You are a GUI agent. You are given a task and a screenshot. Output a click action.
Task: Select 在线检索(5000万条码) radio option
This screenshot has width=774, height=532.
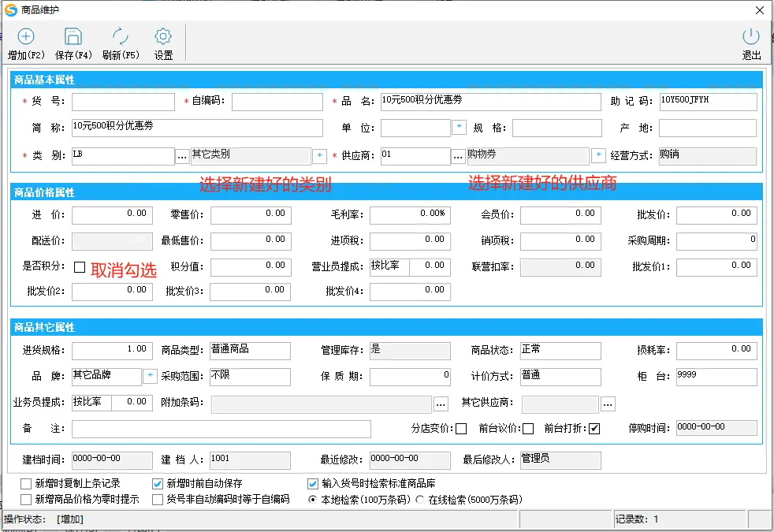(x=419, y=500)
